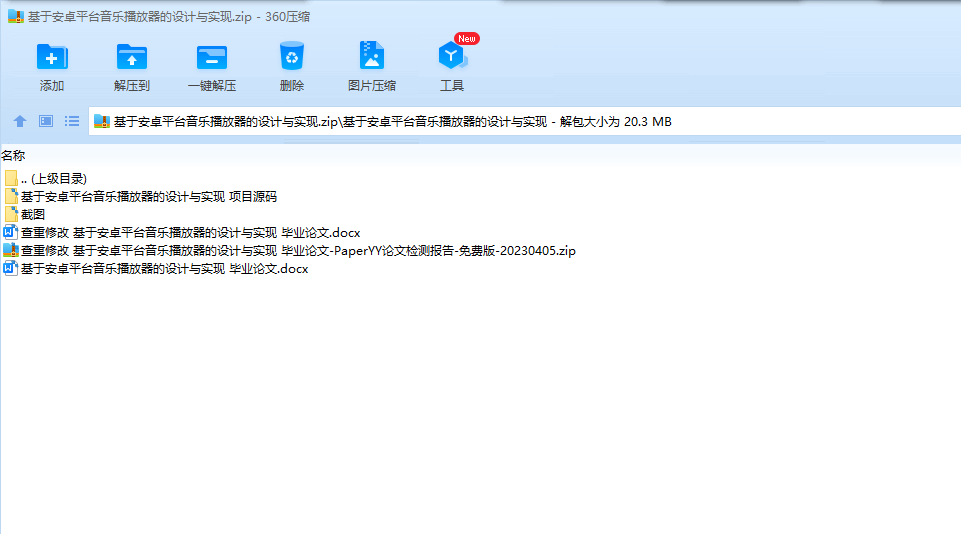The image size is (961, 534).
Task: Click the 删除 (Delete) trash icon
Action: (292, 56)
